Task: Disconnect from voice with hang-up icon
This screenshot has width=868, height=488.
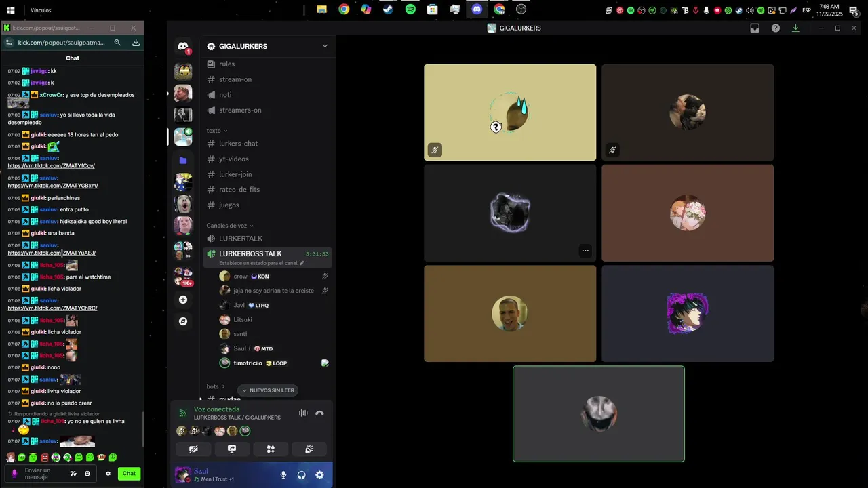Action: [x=319, y=413]
